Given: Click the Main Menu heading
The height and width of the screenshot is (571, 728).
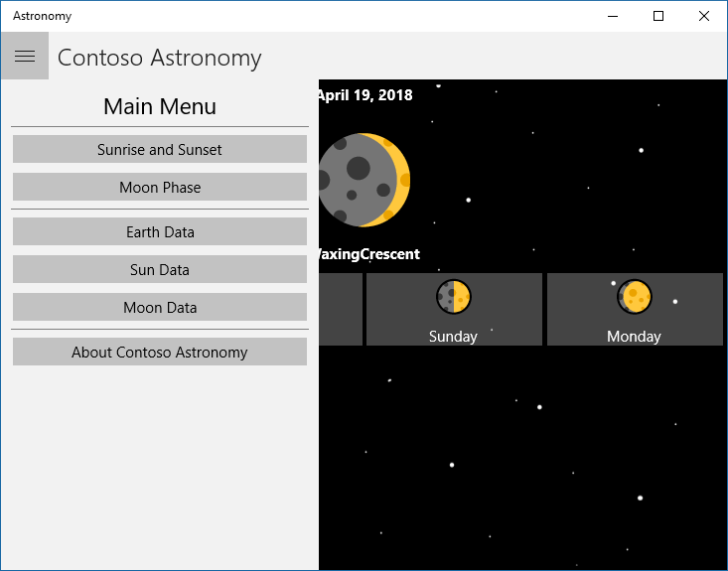Looking at the screenshot, I should pyautogui.click(x=160, y=106).
